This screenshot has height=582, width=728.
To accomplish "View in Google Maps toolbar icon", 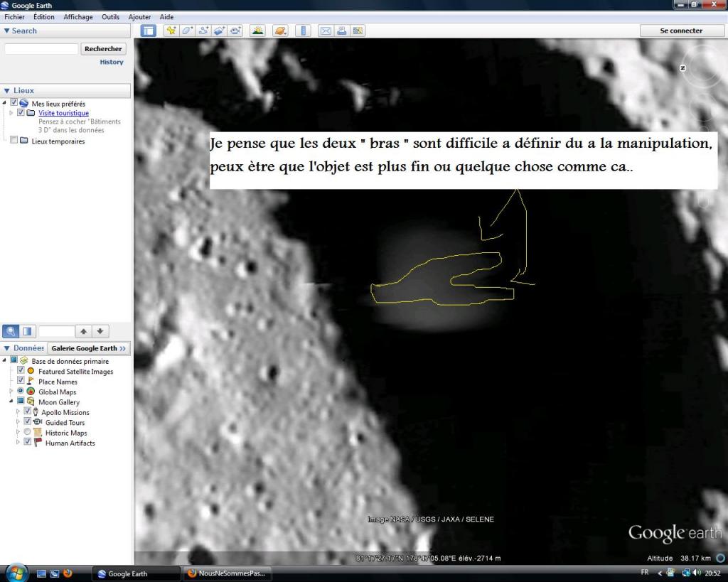I will [x=358, y=31].
